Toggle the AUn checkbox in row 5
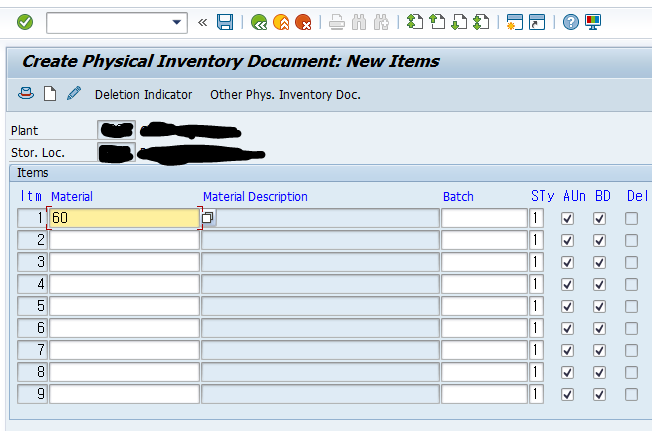This screenshot has height=431, width=652. pyautogui.click(x=567, y=307)
